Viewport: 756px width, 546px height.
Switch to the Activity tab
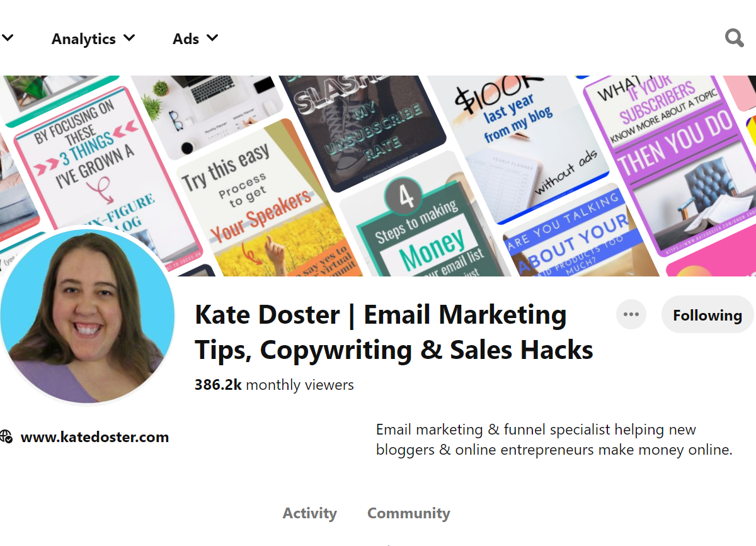309,513
